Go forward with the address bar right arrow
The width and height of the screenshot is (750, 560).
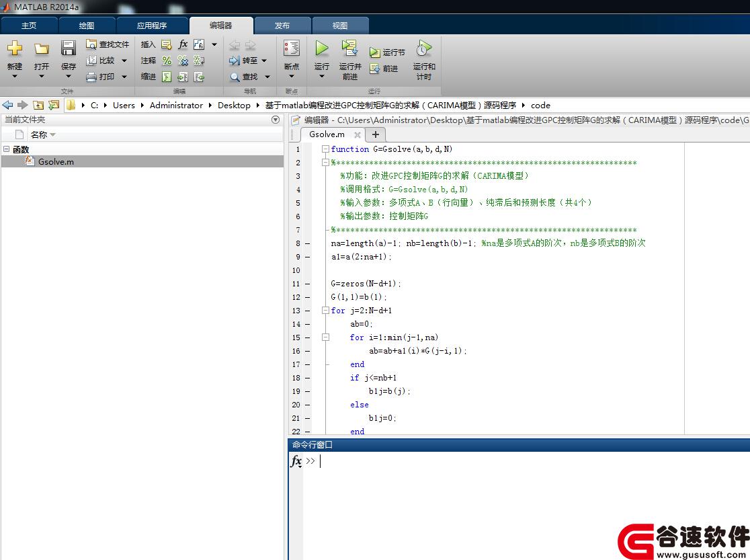coord(22,105)
